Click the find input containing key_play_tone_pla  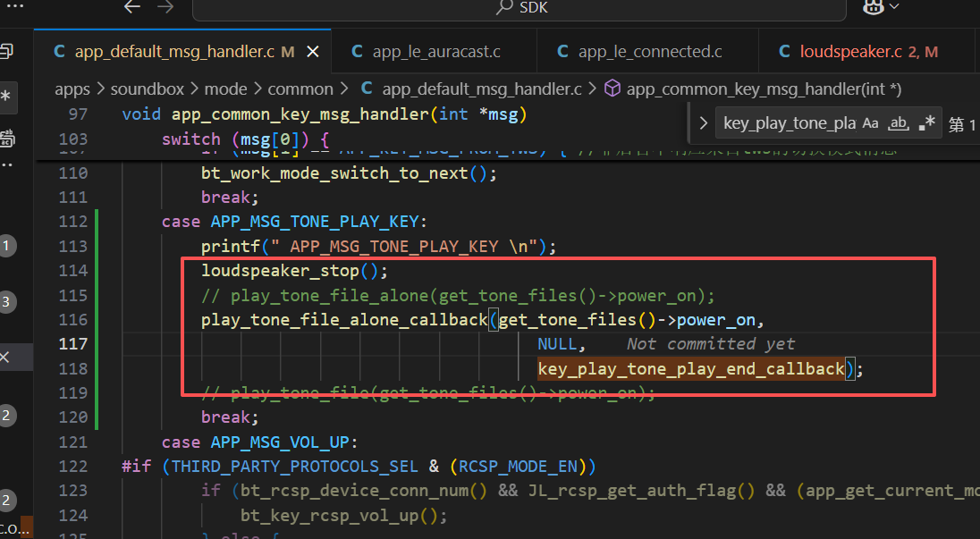789,123
